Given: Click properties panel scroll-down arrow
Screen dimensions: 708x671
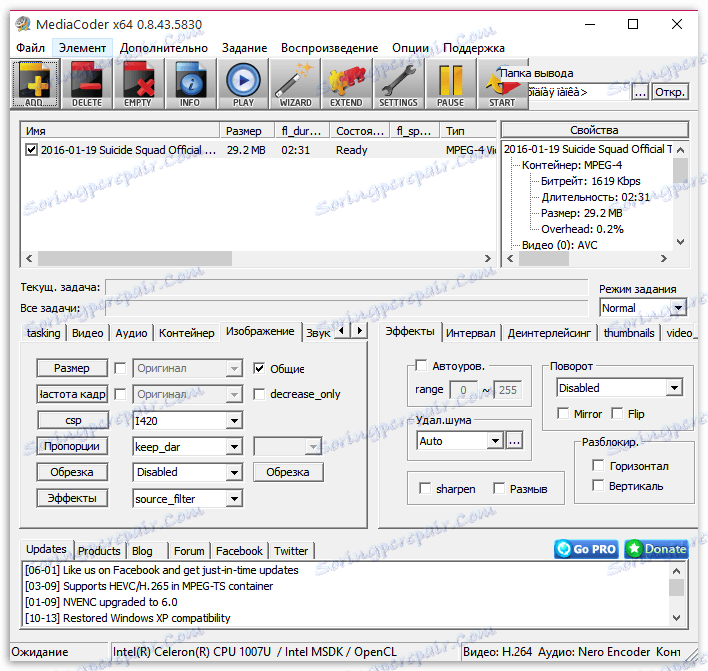Looking at the screenshot, I should (x=681, y=242).
